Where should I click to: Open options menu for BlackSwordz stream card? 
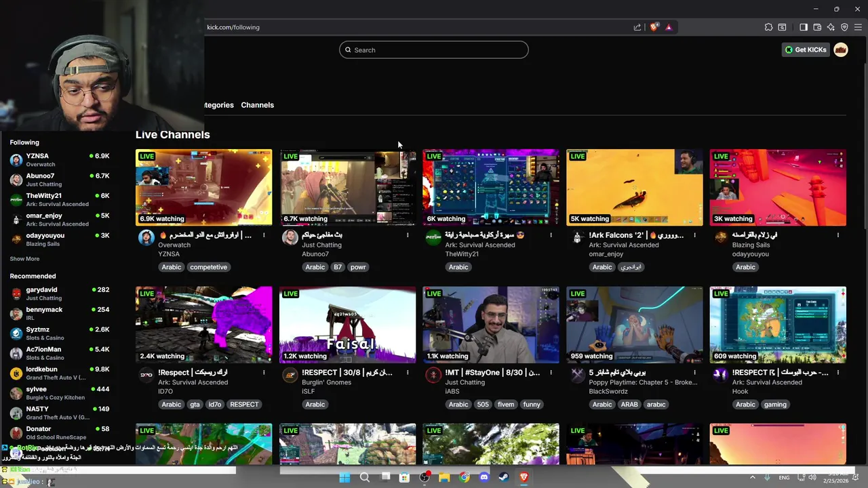tap(694, 372)
